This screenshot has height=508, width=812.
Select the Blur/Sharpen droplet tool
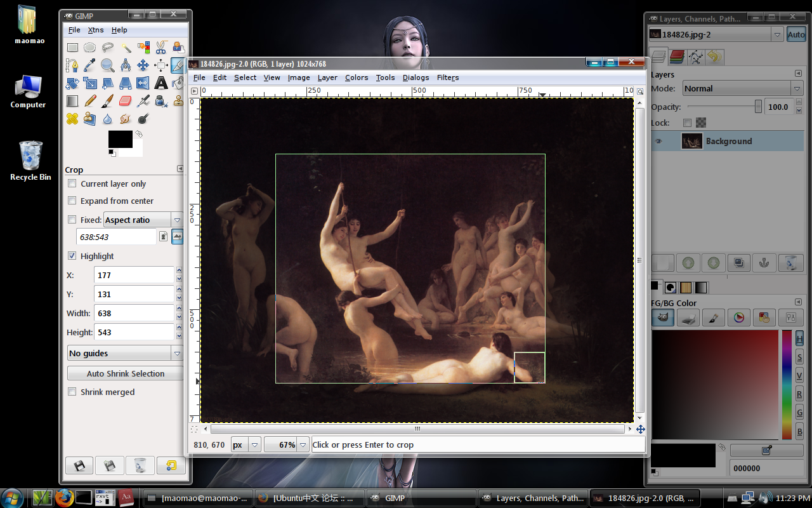[108, 119]
